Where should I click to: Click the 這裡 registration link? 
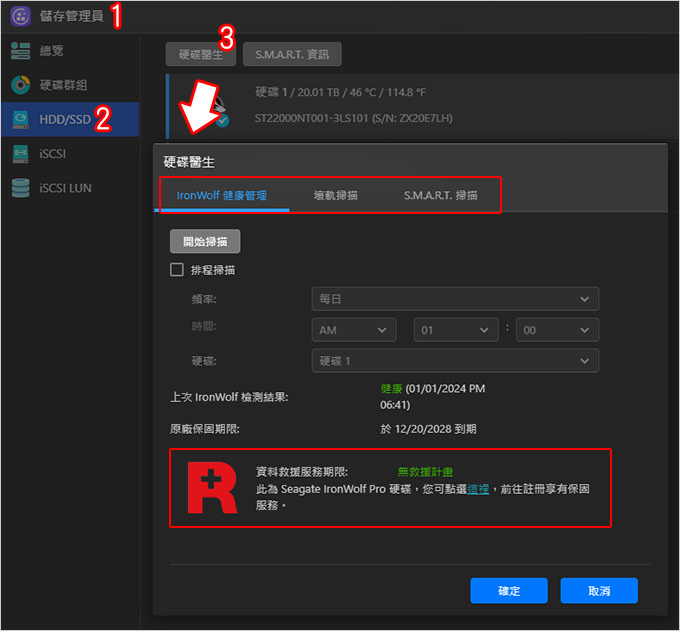(477, 489)
